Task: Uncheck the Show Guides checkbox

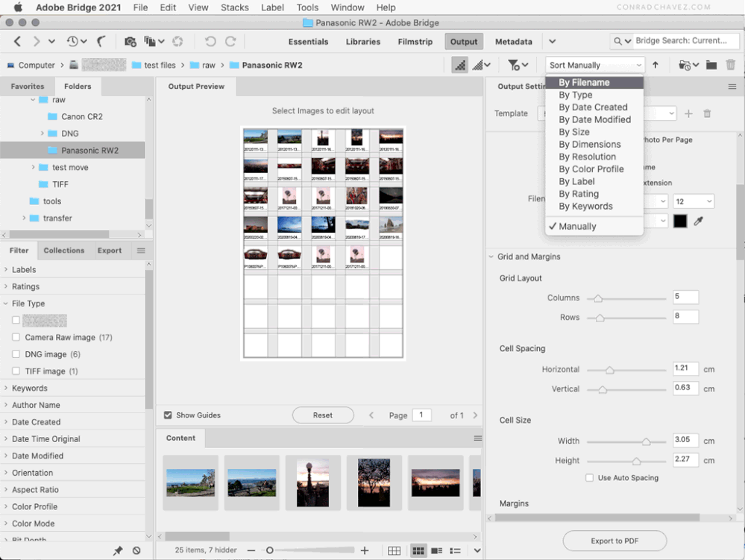Action: pos(168,415)
